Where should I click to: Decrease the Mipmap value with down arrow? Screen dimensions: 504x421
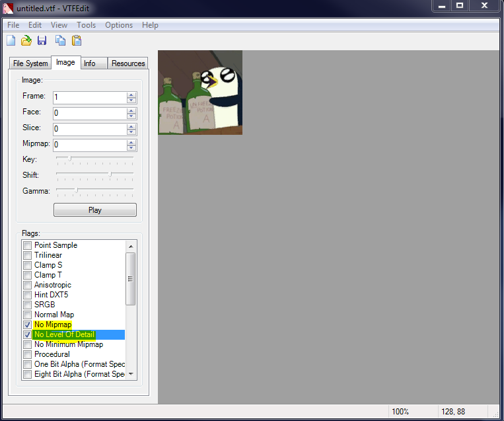131,147
